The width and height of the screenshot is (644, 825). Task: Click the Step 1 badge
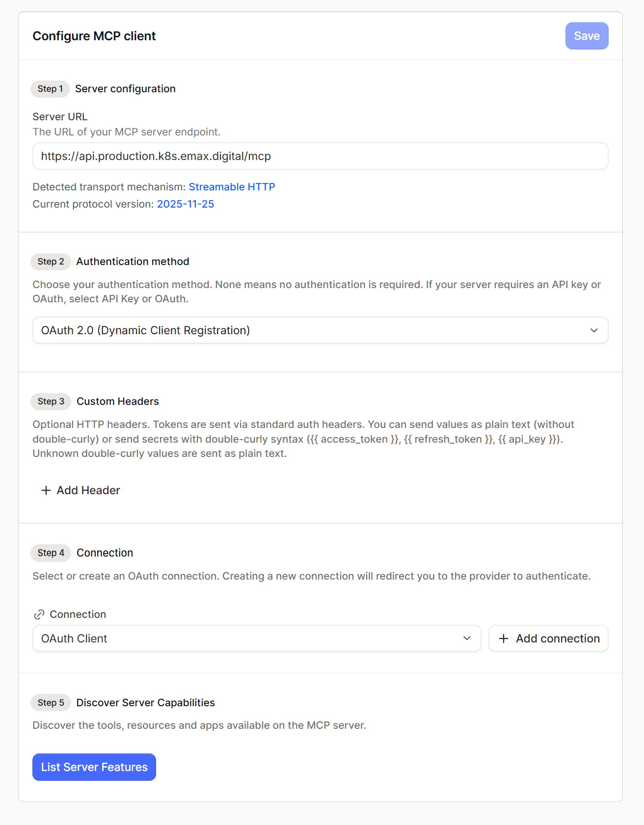[50, 89]
